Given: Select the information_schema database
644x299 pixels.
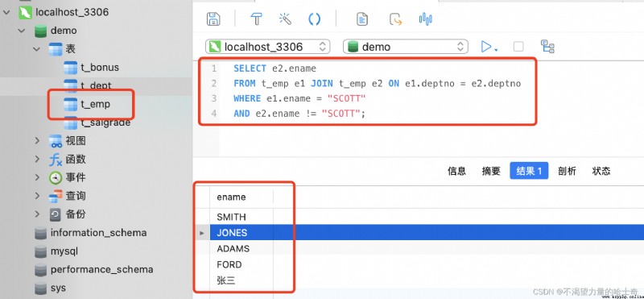Looking at the screenshot, I should coord(98,233).
